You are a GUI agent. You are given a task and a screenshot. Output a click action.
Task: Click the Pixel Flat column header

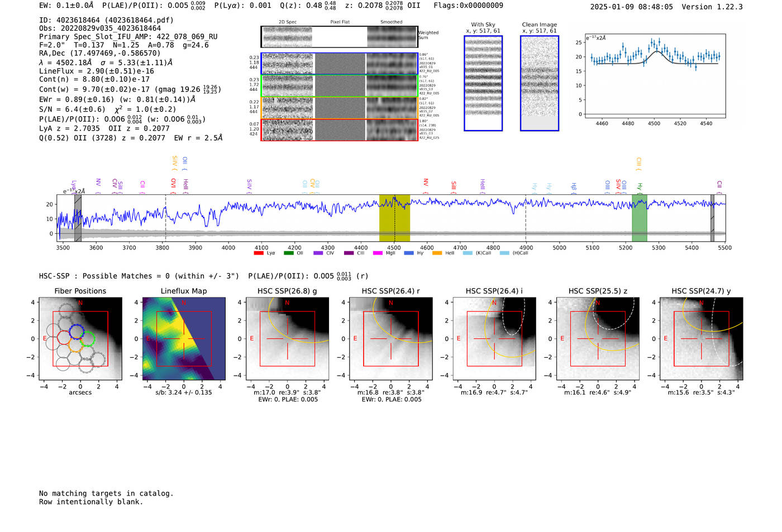coord(340,22)
